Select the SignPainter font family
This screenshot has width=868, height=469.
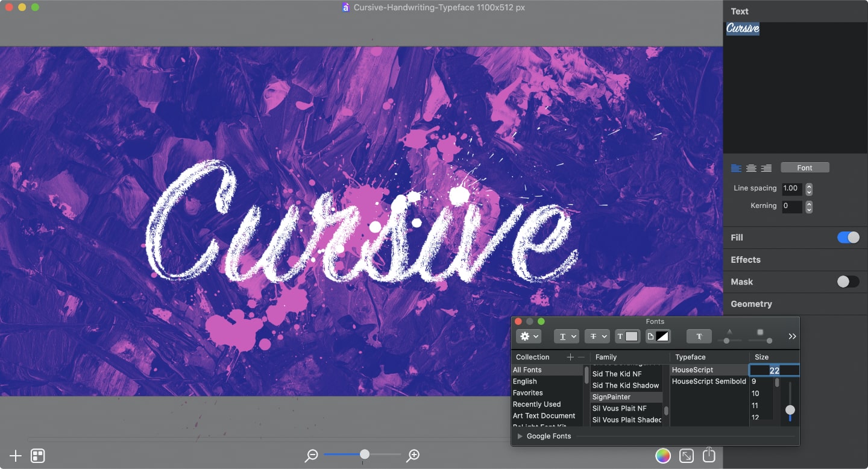611,397
